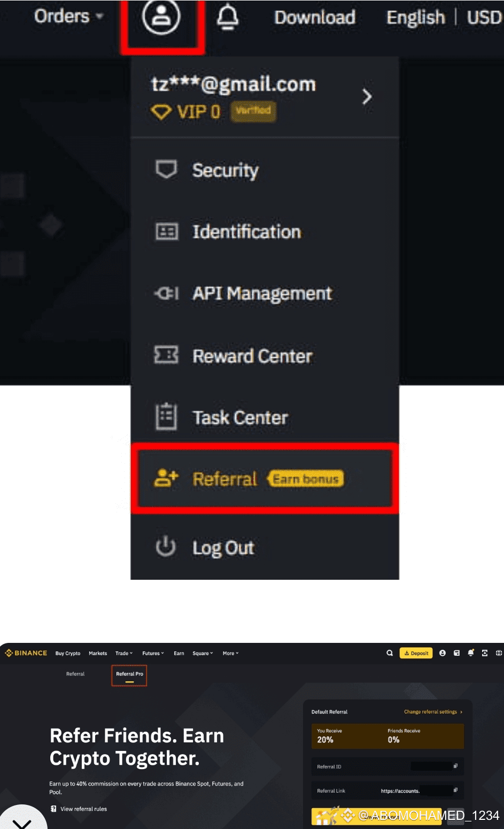Copy the Referral Link
Image resolution: width=504 pixels, height=829 pixels.
click(455, 790)
